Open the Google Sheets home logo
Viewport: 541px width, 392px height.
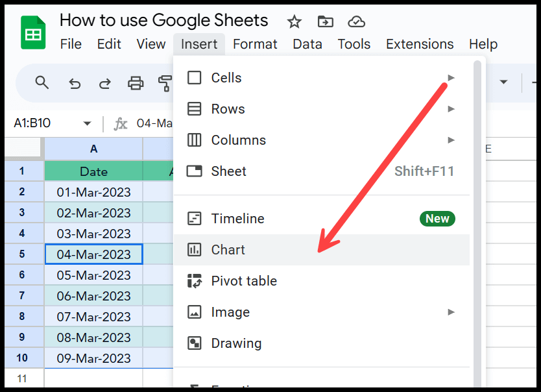pyautogui.click(x=33, y=33)
